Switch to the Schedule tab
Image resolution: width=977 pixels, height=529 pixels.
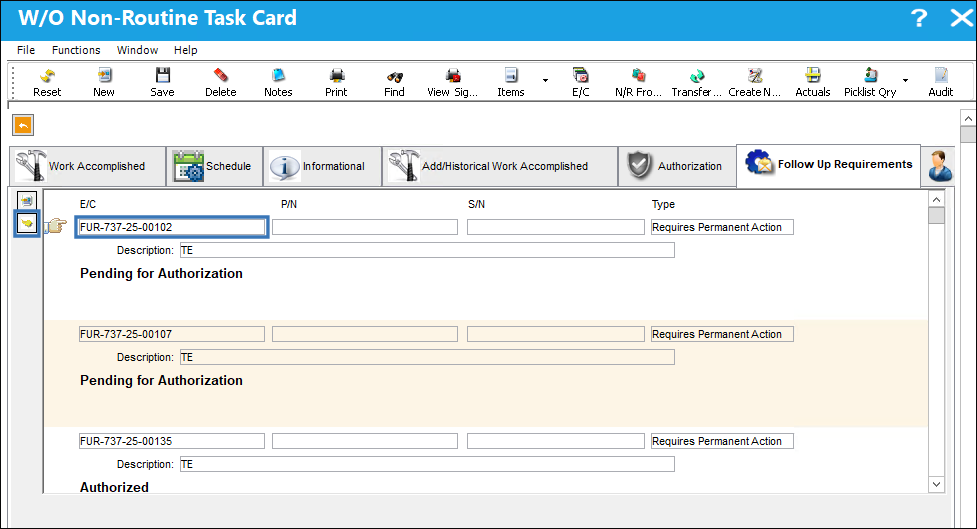pos(214,166)
